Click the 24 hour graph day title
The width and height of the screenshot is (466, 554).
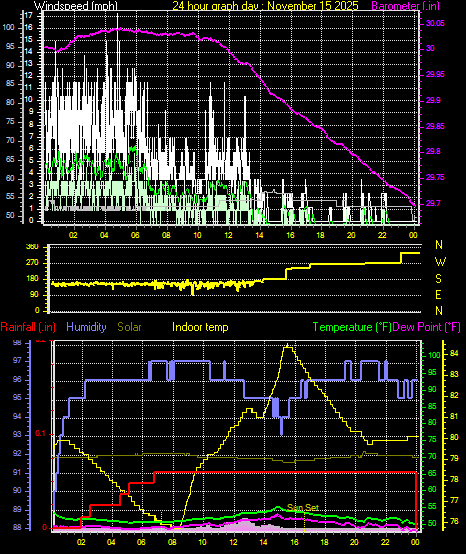tap(265, 6)
